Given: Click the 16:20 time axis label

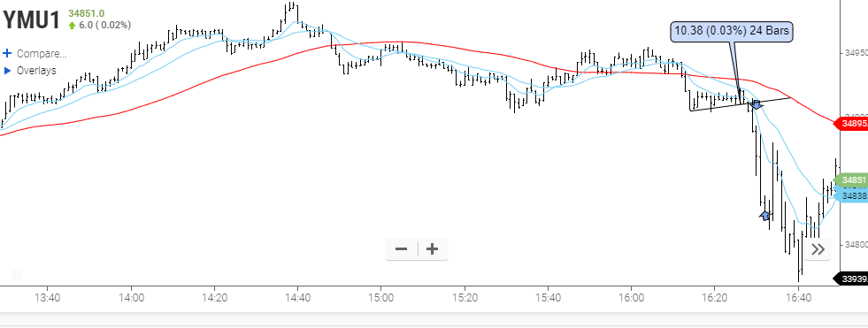Looking at the screenshot, I should (x=714, y=298).
